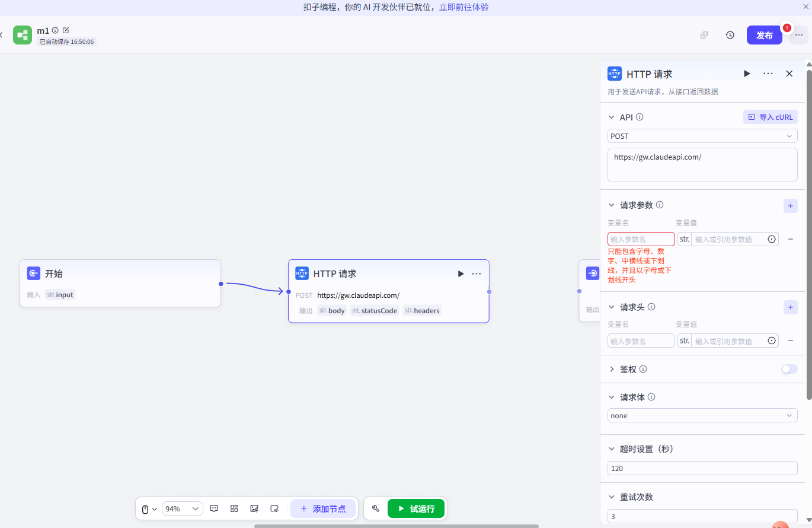Open the three-dot menu on the HTTP 请求 canvas node
Image resolution: width=812 pixels, height=528 pixels.
(x=477, y=273)
